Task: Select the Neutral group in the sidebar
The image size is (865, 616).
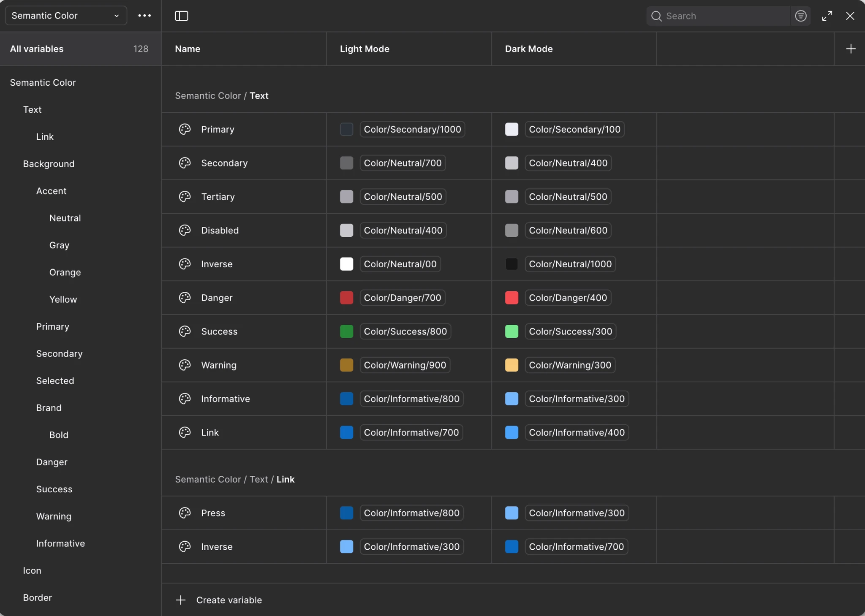Action: 65,218
